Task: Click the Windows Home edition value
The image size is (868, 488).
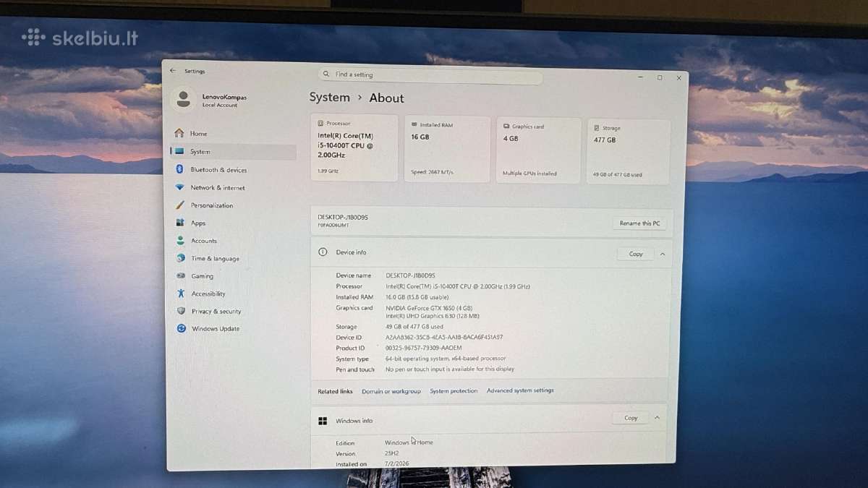Action: pos(409,442)
